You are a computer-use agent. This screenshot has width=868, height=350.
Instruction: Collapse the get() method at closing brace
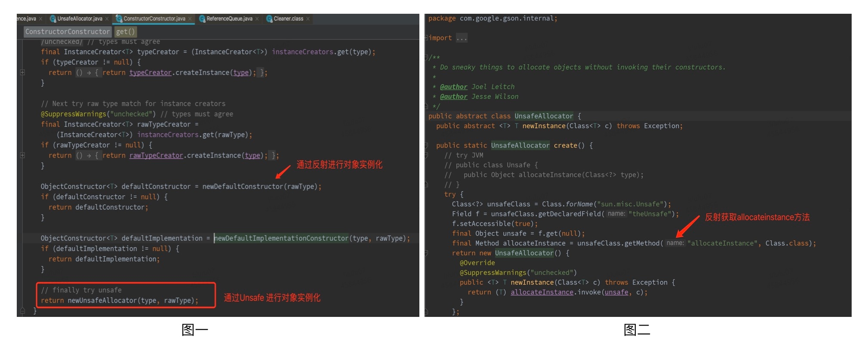(x=22, y=310)
